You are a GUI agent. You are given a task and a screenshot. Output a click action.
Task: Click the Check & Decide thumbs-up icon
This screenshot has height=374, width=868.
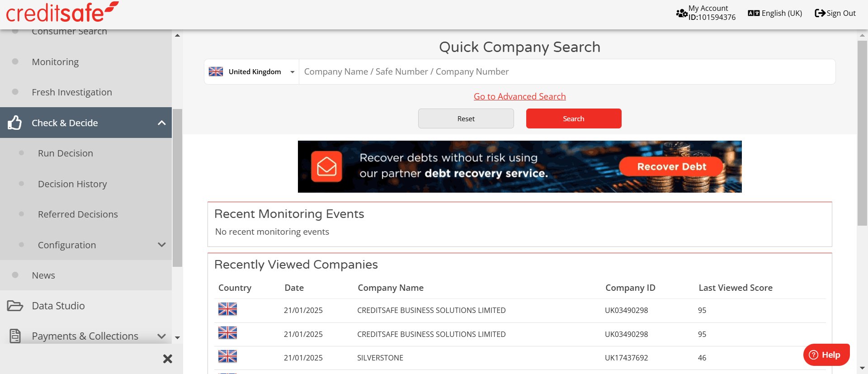click(14, 123)
